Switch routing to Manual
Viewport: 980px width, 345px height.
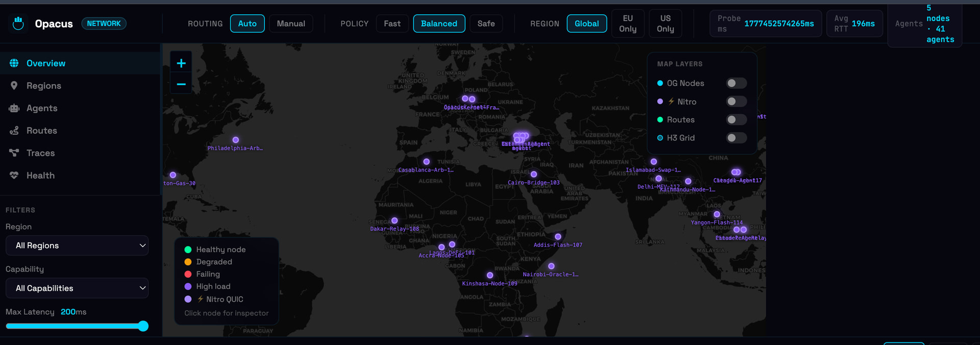coord(291,23)
